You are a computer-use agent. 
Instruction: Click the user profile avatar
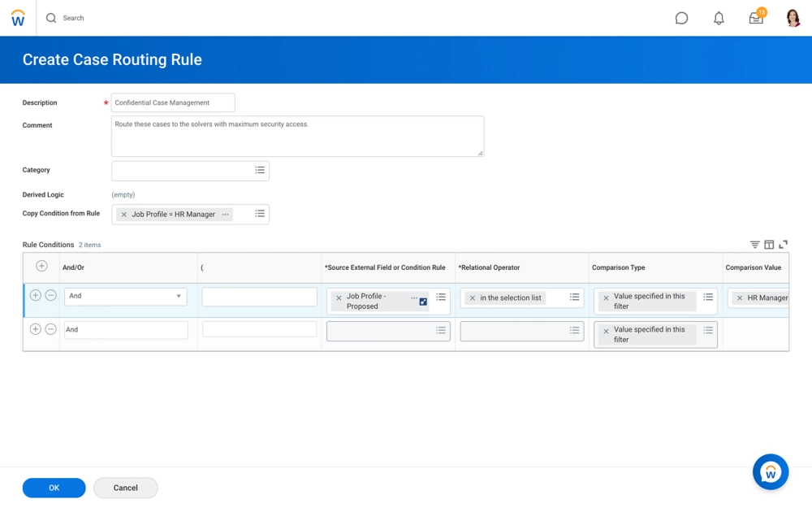pyautogui.click(x=793, y=18)
